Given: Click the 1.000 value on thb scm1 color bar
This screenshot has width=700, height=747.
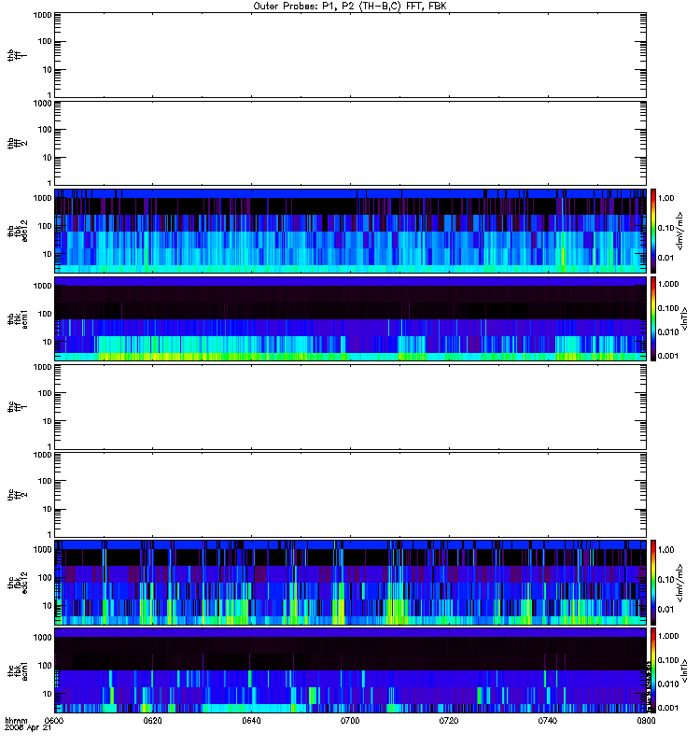Looking at the screenshot, I should click(668, 284).
